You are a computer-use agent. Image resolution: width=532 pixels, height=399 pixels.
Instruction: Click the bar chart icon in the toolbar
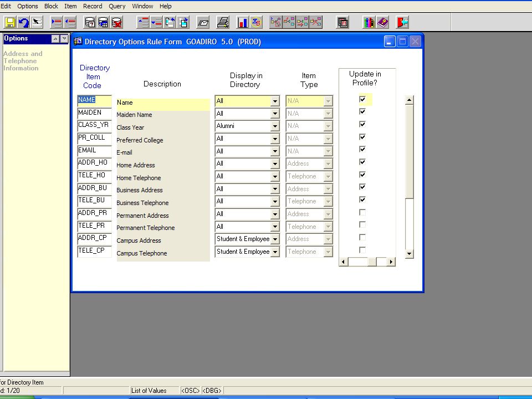click(243, 23)
